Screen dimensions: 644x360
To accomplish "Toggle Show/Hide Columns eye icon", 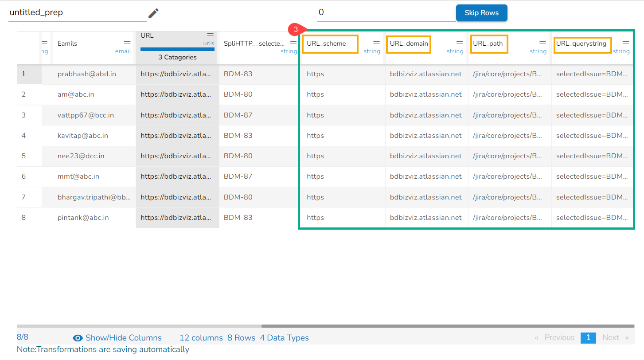I will 78,338.
